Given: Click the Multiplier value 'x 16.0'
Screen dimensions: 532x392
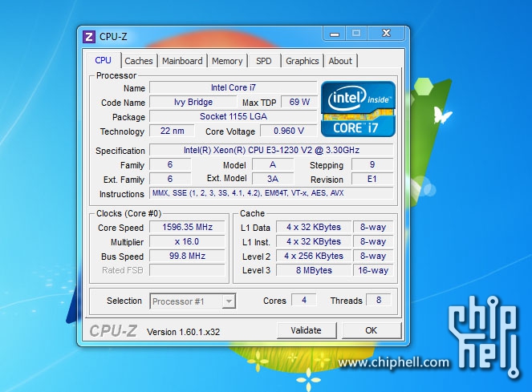Looking at the screenshot, I should [187, 242].
